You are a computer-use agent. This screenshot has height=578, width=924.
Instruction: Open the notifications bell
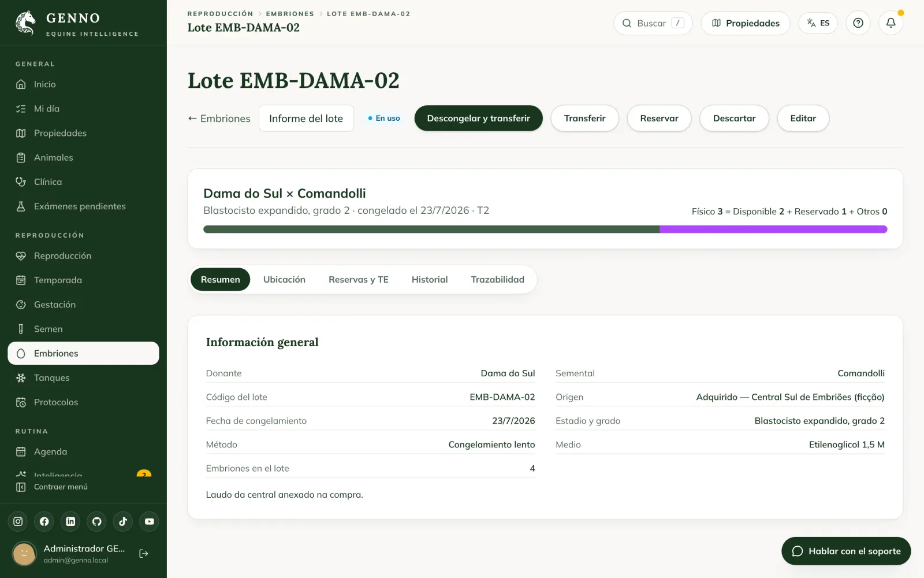[x=891, y=23]
